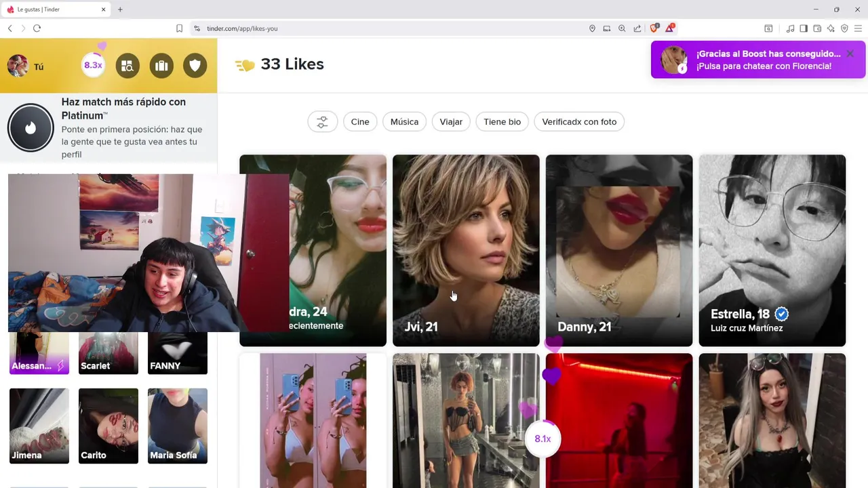Switch to the Le gustas Tinder tab
This screenshot has width=868, height=488.
[56, 9]
